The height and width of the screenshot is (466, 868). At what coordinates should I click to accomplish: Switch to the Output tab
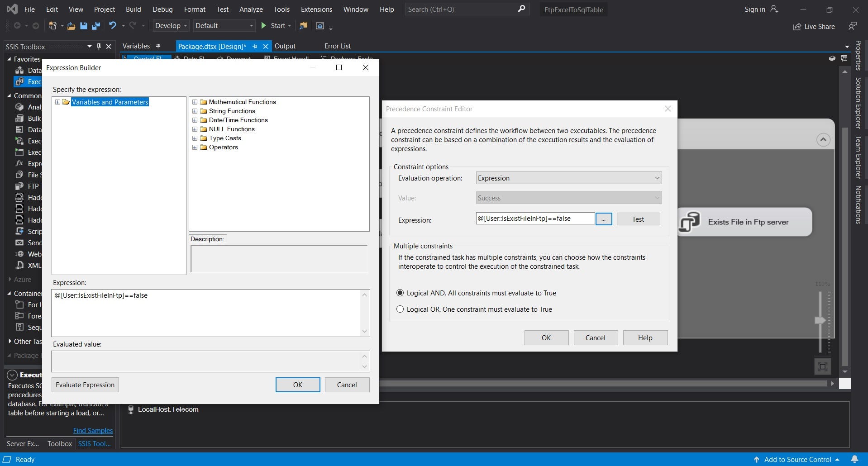click(x=285, y=46)
